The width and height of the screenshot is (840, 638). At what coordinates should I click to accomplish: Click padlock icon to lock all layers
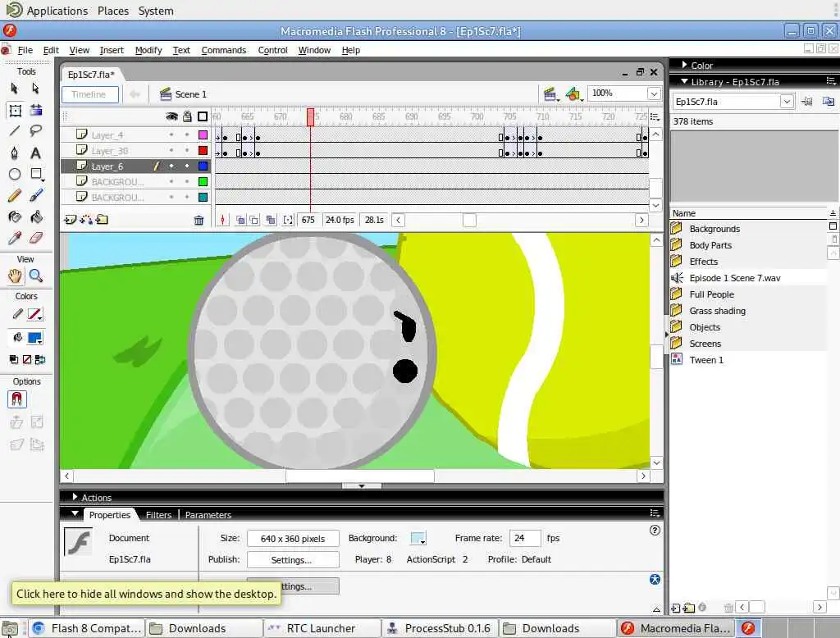(187, 116)
